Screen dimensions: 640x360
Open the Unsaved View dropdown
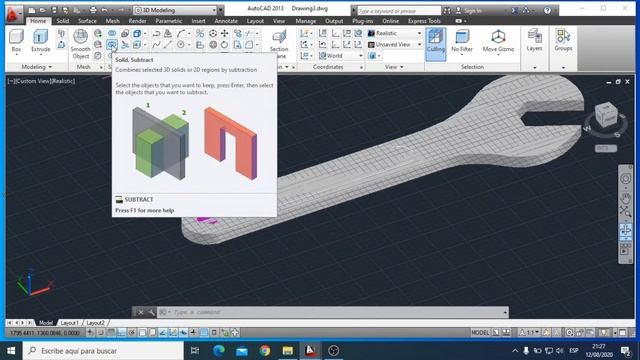click(x=395, y=44)
